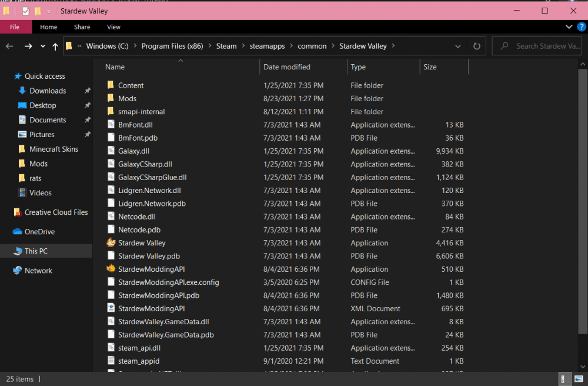Select the Mods folder icon in file list
This screenshot has height=386, width=588.
[x=111, y=98]
